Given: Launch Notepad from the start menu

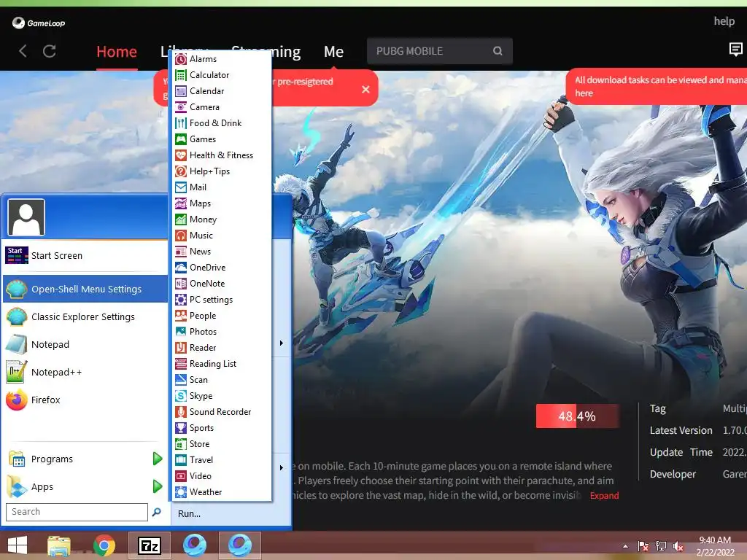Looking at the screenshot, I should click(x=85, y=344).
